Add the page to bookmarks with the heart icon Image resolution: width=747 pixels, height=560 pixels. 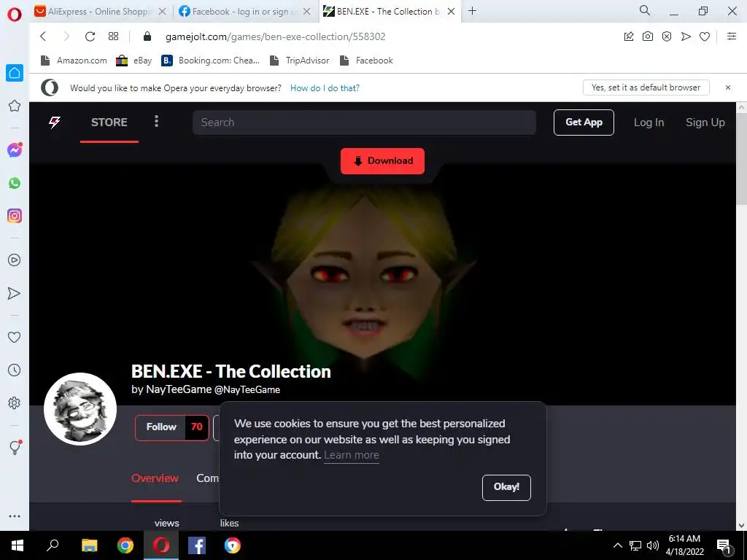[x=705, y=36]
